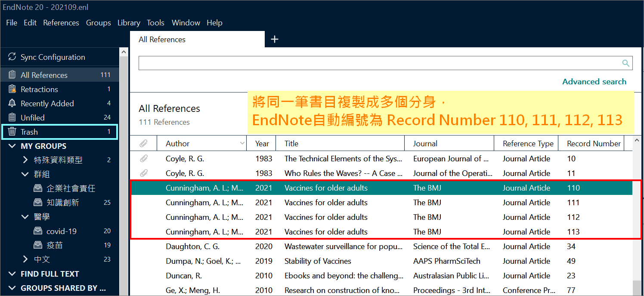Click the Recently Added bell icon

12,103
